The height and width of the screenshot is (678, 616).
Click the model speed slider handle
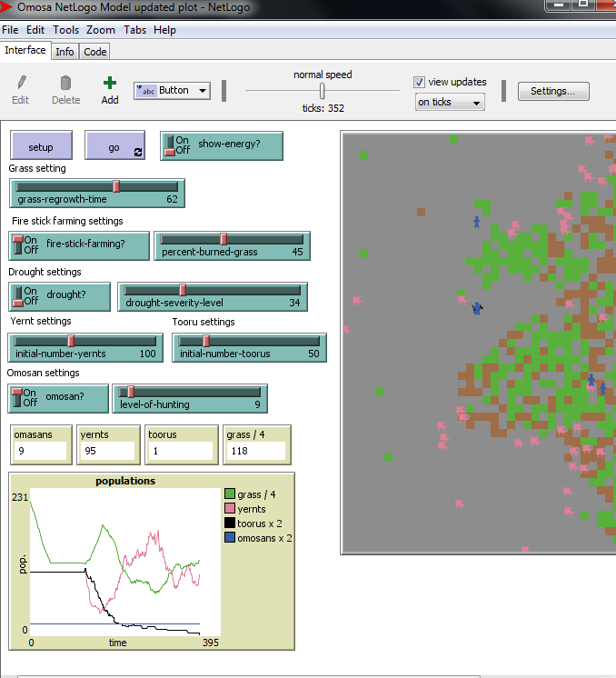click(x=322, y=91)
